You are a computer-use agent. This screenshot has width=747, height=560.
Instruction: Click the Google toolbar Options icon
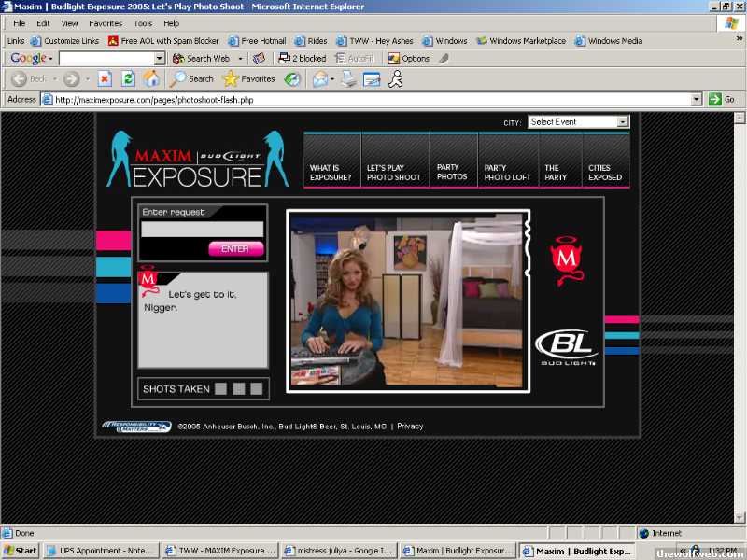click(409, 58)
